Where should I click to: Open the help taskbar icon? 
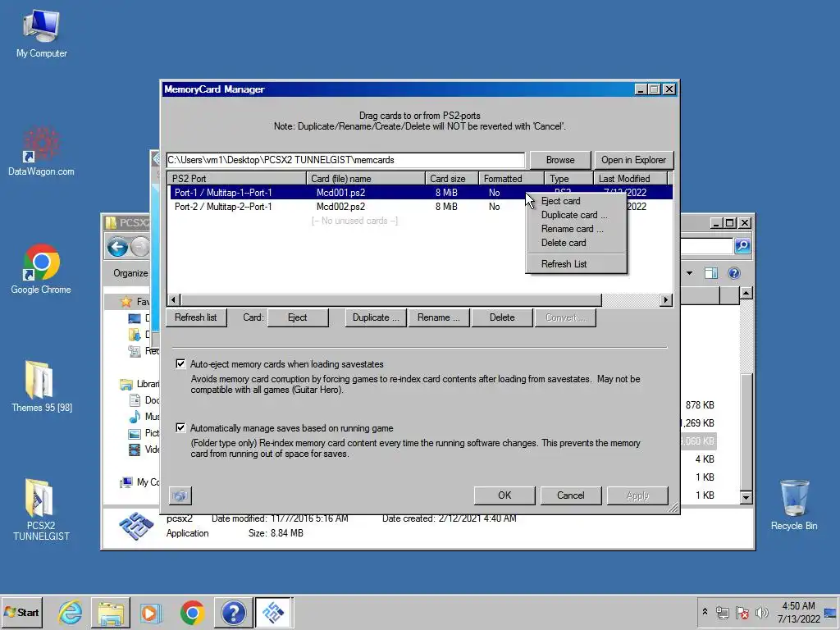[233, 612]
